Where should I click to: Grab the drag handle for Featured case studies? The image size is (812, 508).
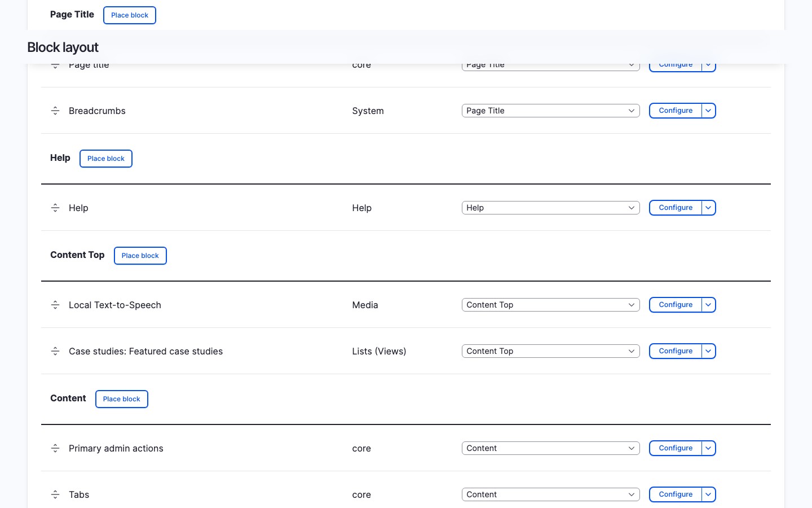pyautogui.click(x=55, y=351)
